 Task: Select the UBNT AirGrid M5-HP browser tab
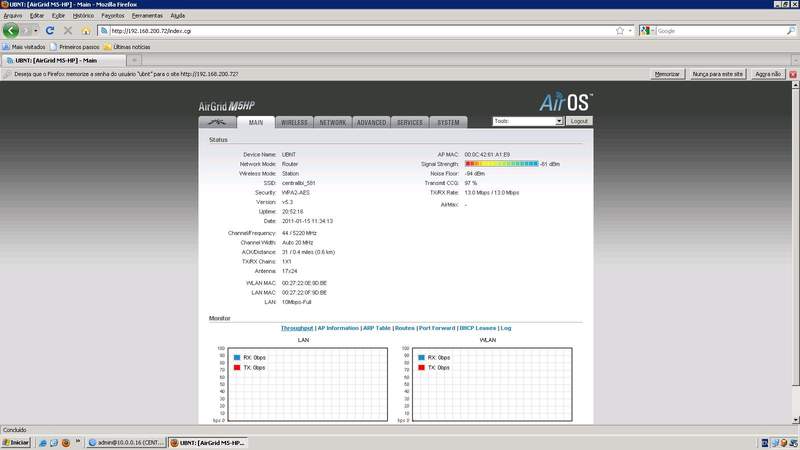click(63, 60)
